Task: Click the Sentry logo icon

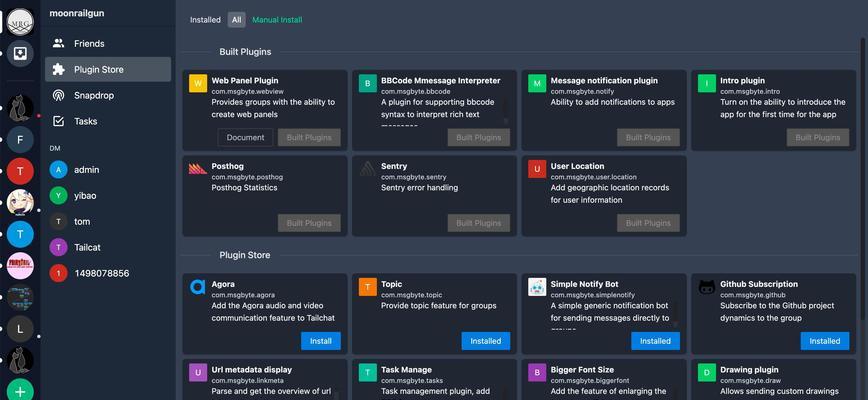Action: pyautogui.click(x=367, y=169)
